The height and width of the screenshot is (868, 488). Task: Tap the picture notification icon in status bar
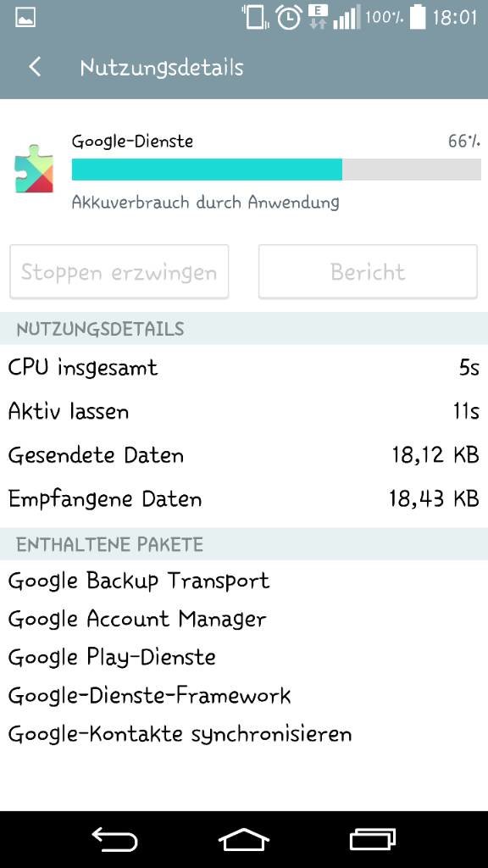pyautogui.click(x=25, y=17)
